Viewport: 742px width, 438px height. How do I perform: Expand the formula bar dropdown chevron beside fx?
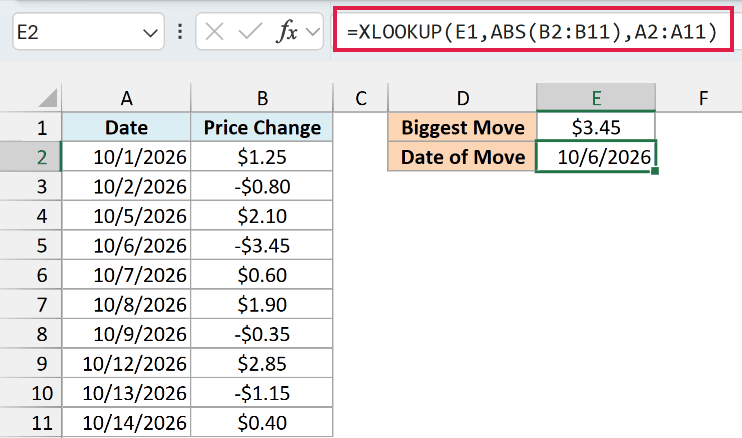click(313, 33)
